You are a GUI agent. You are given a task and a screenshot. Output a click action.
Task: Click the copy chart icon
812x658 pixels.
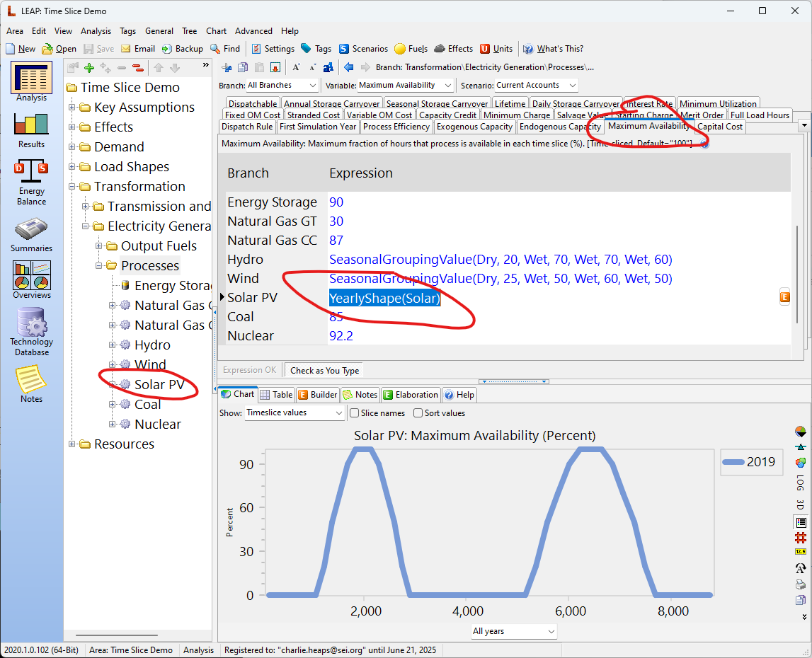click(801, 600)
